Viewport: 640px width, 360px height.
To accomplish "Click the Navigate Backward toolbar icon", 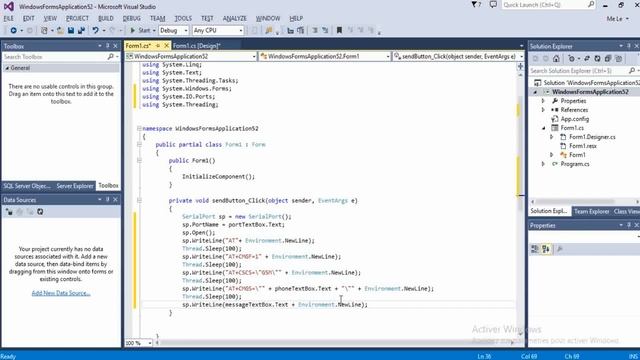I will coord(13,31).
